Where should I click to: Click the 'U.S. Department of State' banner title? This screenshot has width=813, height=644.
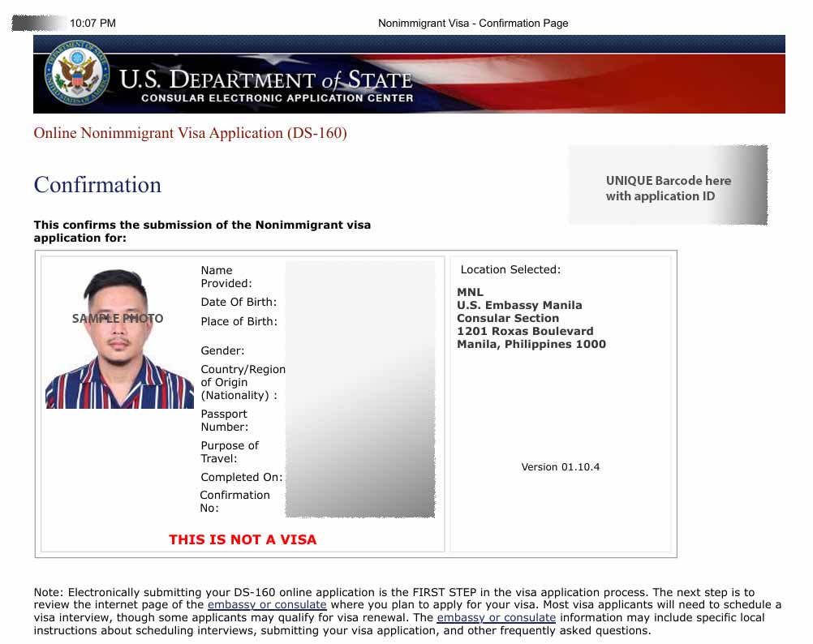pos(266,79)
